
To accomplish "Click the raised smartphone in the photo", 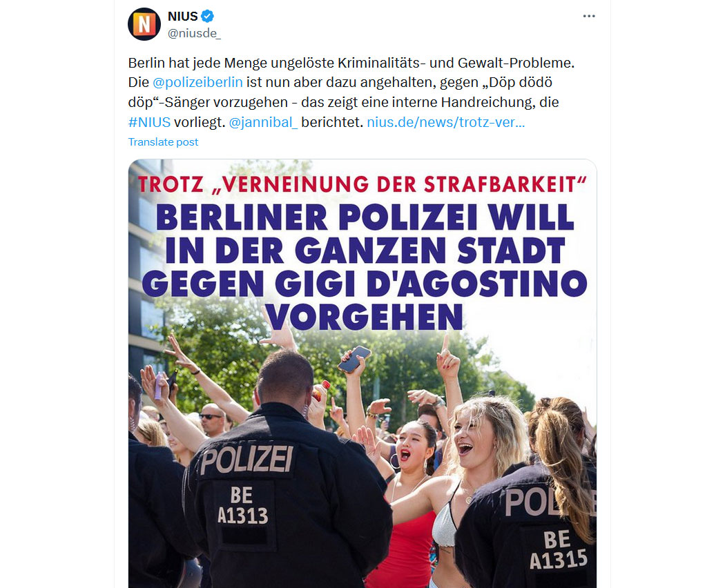I will point(354,359).
